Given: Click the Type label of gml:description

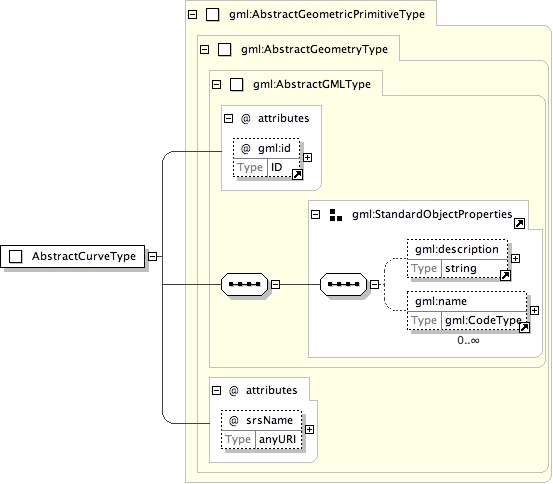Looking at the screenshot, I should point(424,268).
